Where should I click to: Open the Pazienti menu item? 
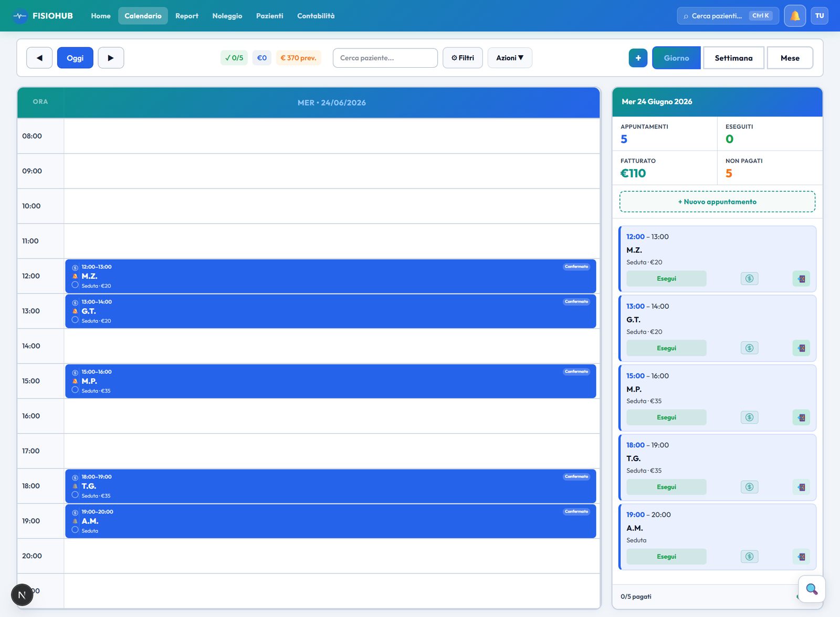tap(269, 16)
